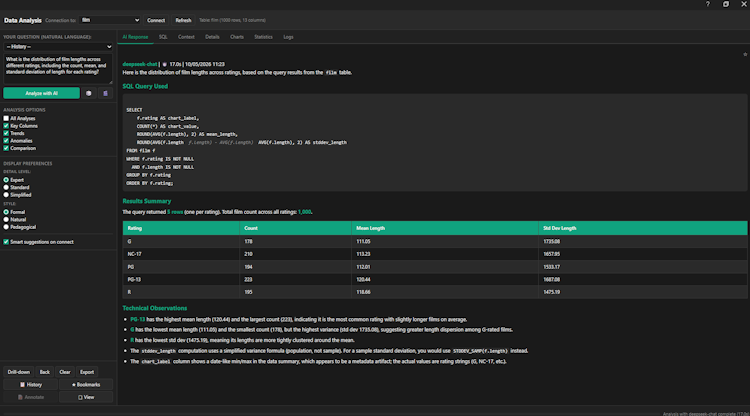Screen dimensions: 750x416
Task: Click the Connect button
Action: [x=156, y=20]
